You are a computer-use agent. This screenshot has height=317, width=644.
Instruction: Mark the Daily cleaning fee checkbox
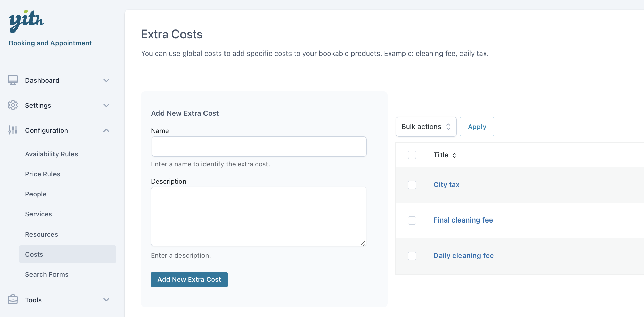412,256
